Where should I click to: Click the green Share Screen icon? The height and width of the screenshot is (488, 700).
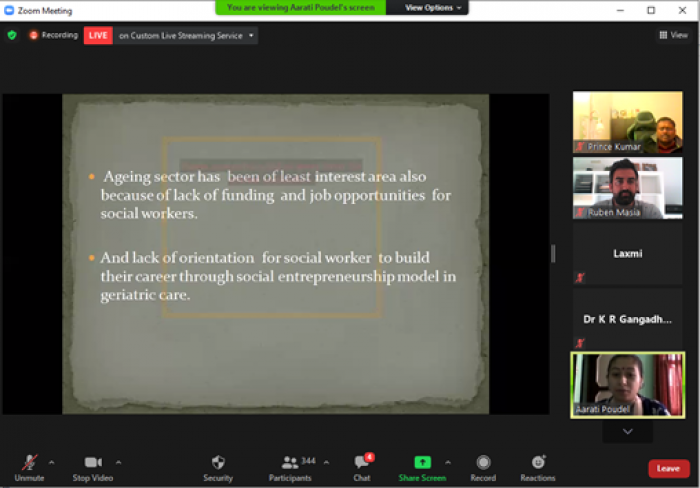pos(422,462)
